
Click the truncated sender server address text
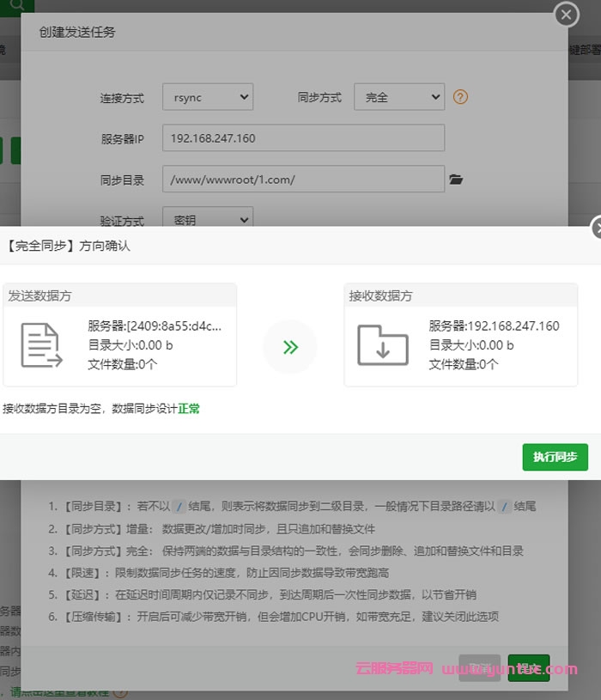155,326
